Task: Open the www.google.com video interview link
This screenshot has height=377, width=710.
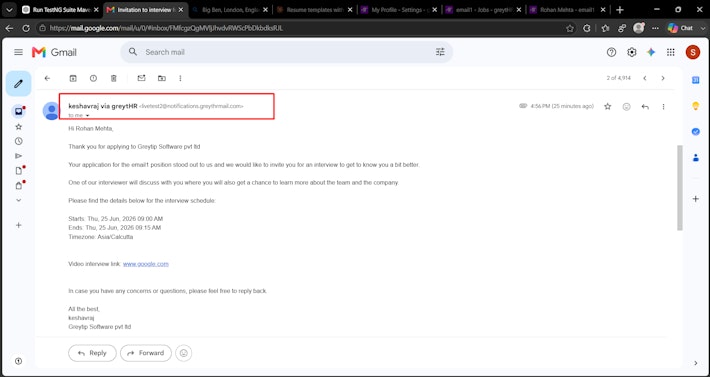Action: click(x=146, y=264)
